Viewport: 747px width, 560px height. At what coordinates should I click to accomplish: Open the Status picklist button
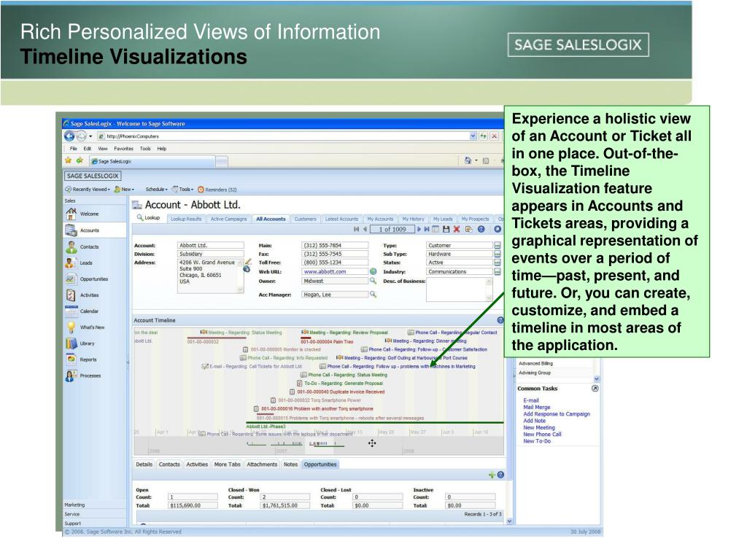[x=498, y=262]
